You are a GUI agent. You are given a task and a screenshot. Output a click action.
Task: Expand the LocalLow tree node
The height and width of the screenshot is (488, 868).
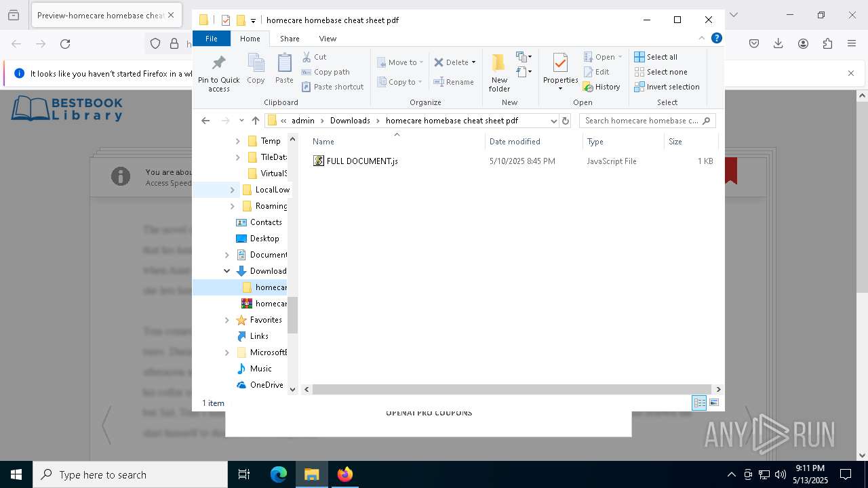tap(232, 190)
